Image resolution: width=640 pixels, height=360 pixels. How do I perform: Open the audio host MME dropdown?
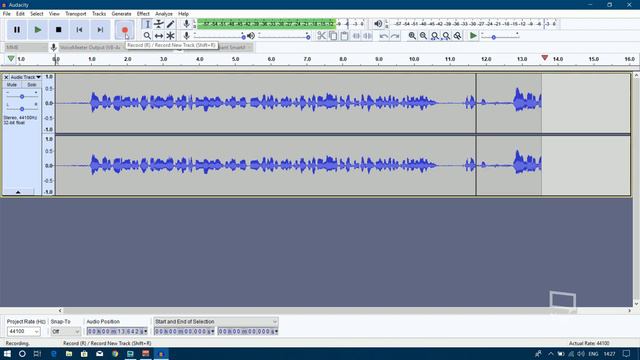26,47
